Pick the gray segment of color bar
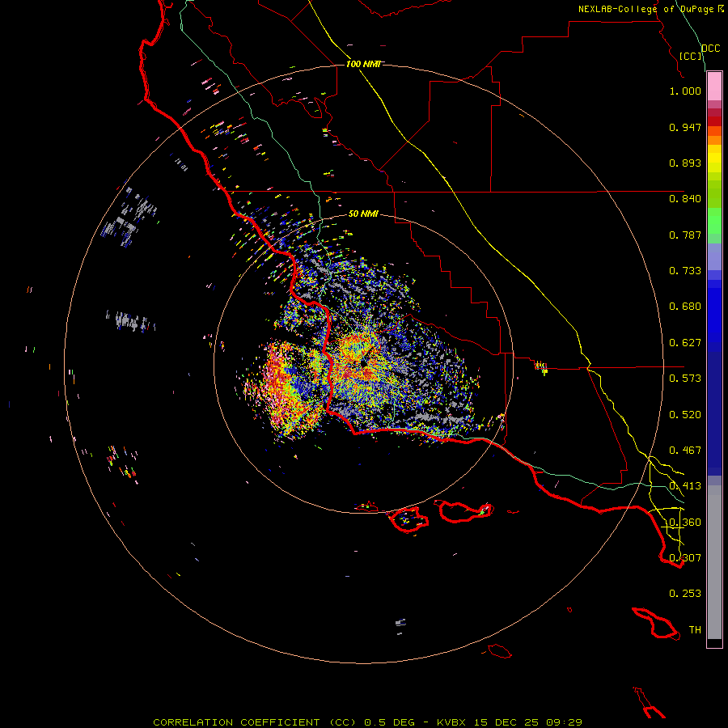728x728 pixels. 714,562
